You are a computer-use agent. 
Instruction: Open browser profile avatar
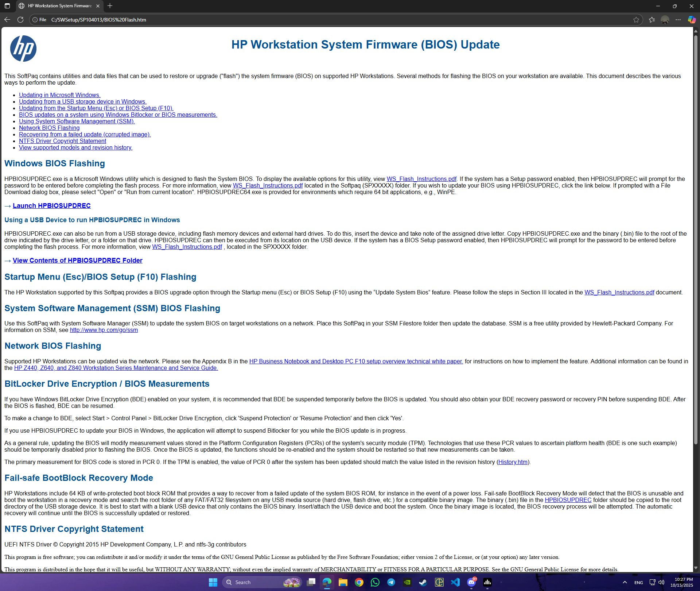pyautogui.click(x=665, y=20)
